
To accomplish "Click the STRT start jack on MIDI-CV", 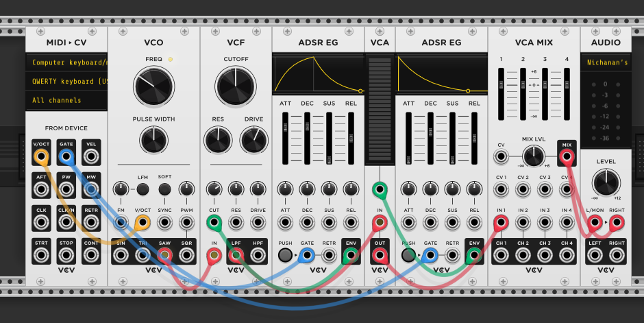I will pos(42,255).
